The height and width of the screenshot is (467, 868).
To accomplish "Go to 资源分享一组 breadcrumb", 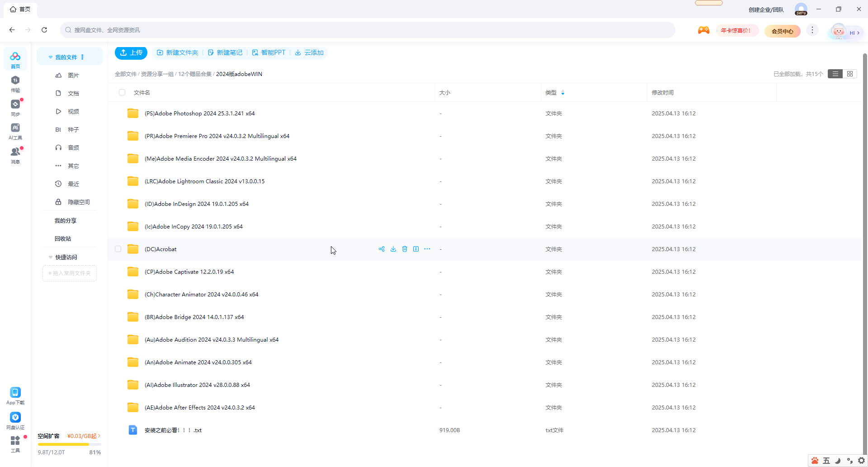I will click(x=157, y=74).
